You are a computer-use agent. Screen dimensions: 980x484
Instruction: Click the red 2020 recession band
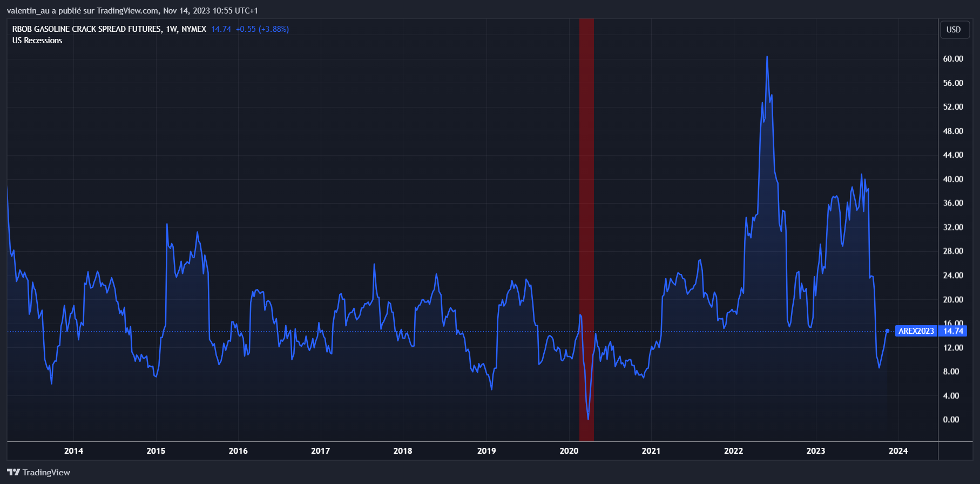pos(586,230)
